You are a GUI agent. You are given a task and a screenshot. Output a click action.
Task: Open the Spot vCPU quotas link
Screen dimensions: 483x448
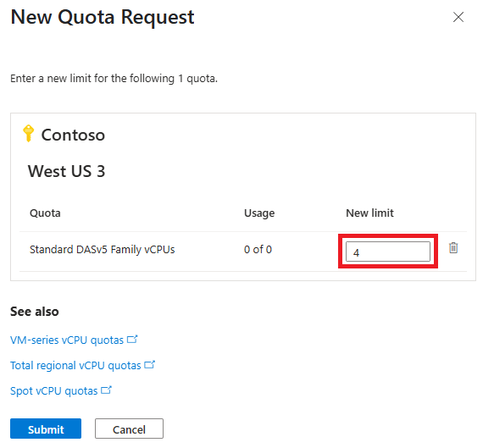tap(54, 391)
